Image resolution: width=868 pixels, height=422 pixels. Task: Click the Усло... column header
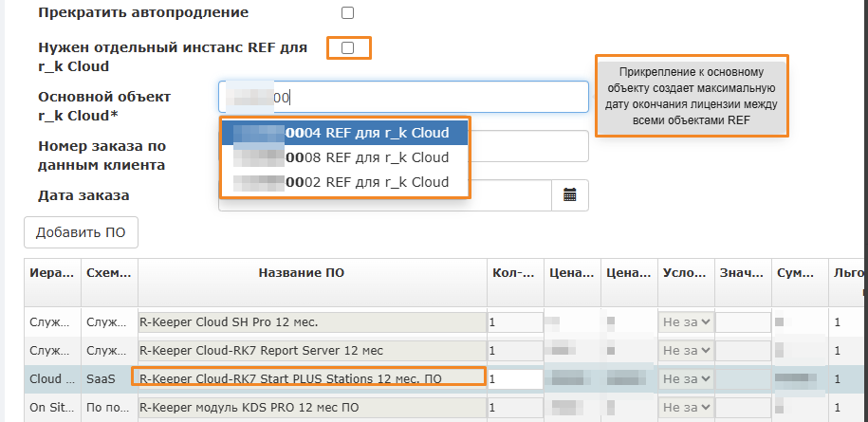point(685,273)
